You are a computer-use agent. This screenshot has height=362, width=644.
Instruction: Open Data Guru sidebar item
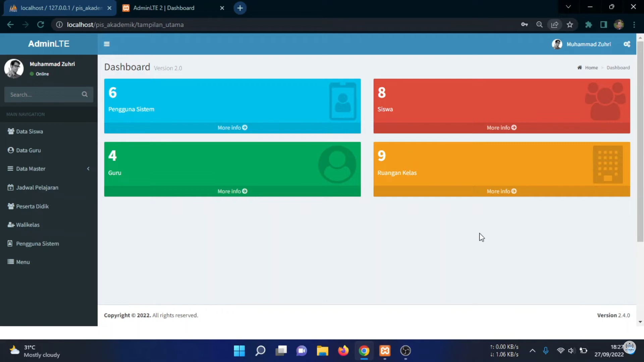pyautogui.click(x=29, y=150)
